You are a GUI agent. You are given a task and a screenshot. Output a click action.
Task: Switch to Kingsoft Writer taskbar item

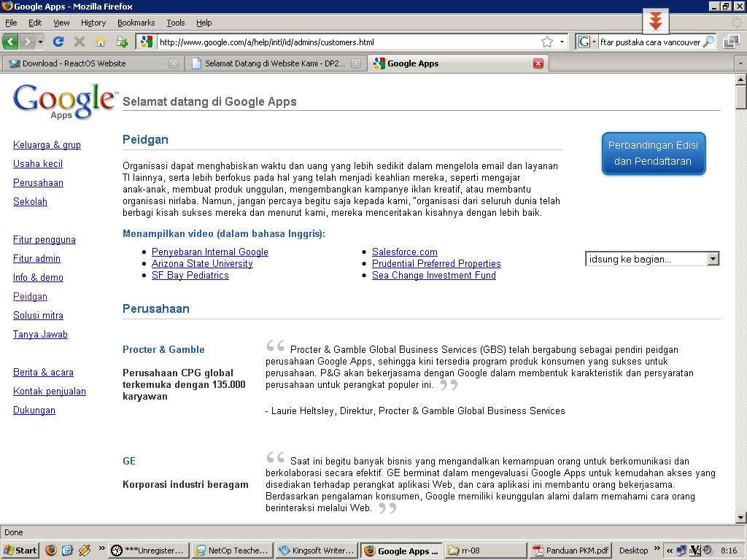(317, 551)
